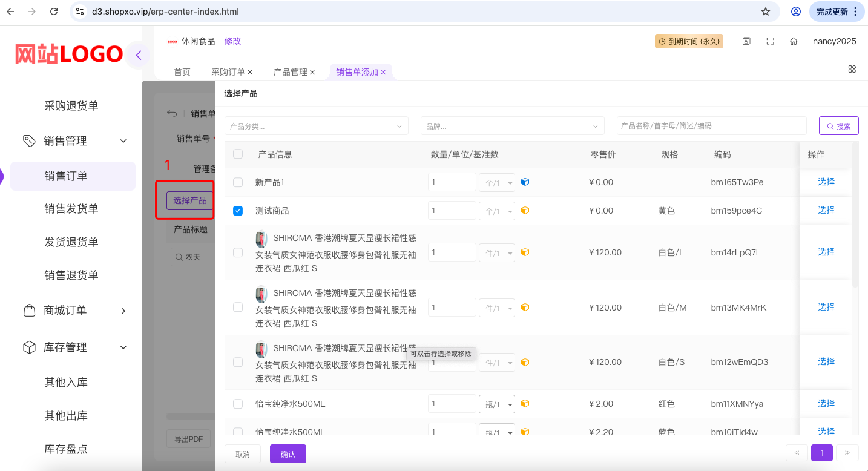Go to home via the house icon
Viewport: 868px width, 471px height.
point(794,41)
